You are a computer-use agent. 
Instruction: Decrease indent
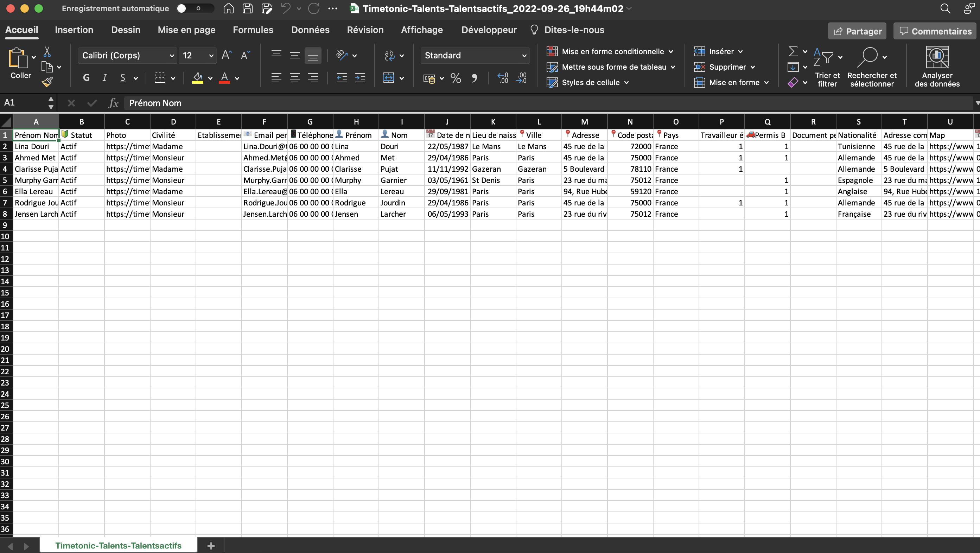[342, 78]
